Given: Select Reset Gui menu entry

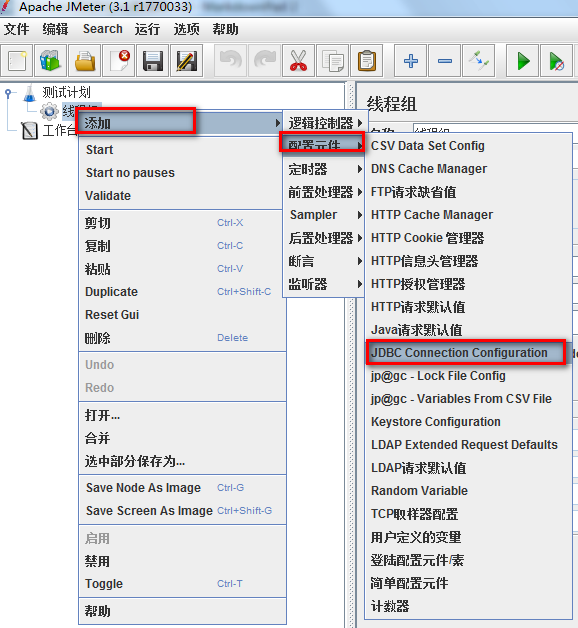Looking at the screenshot, I should pos(182,315).
